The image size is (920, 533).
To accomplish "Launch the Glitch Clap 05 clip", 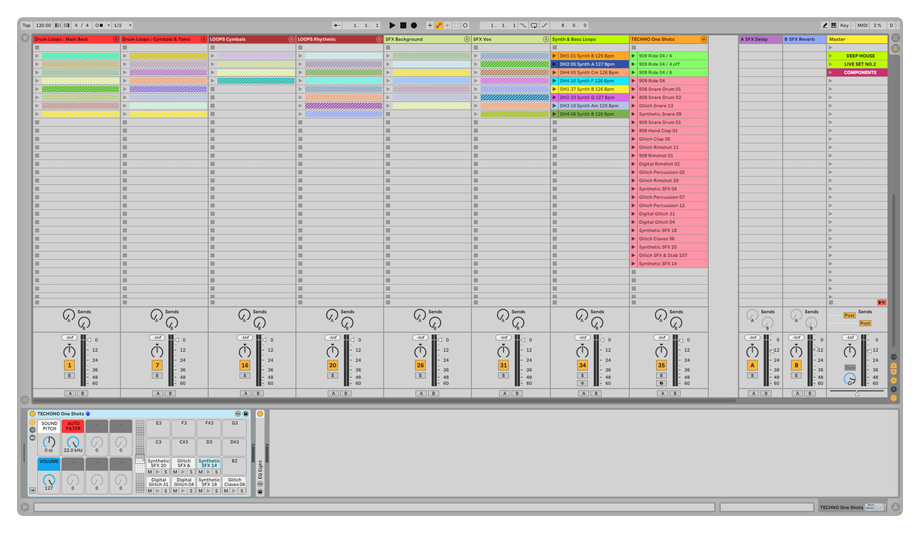I will 634,139.
